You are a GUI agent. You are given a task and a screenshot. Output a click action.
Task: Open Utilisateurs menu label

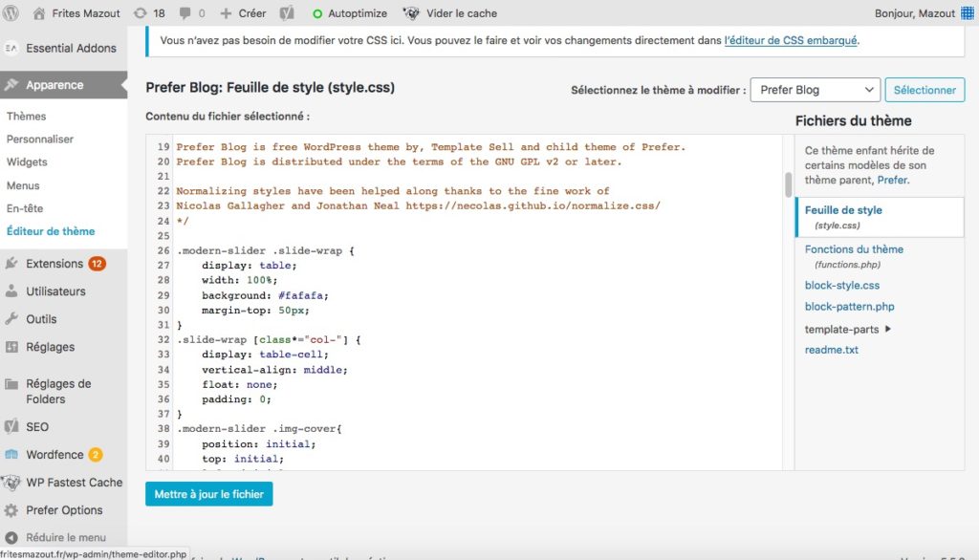coord(55,291)
